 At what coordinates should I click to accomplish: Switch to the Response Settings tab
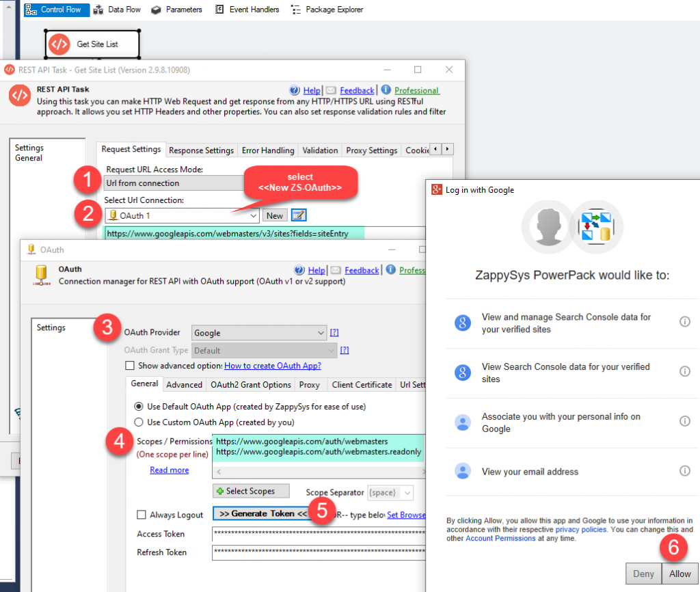coord(201,150)
